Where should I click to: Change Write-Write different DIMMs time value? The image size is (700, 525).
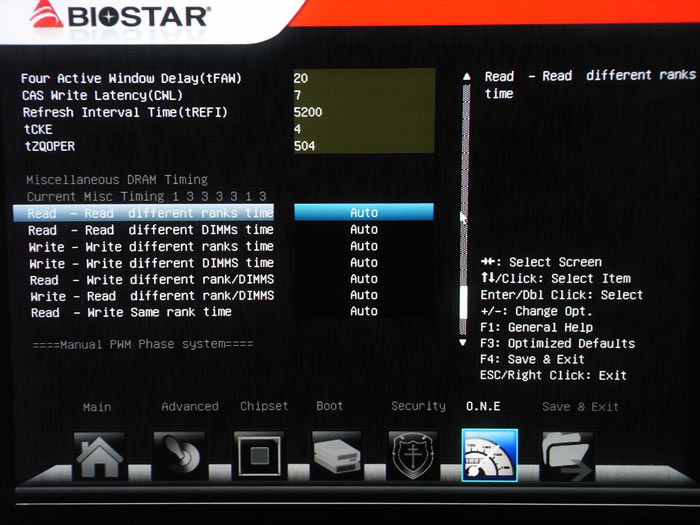(x=363, y=262)
